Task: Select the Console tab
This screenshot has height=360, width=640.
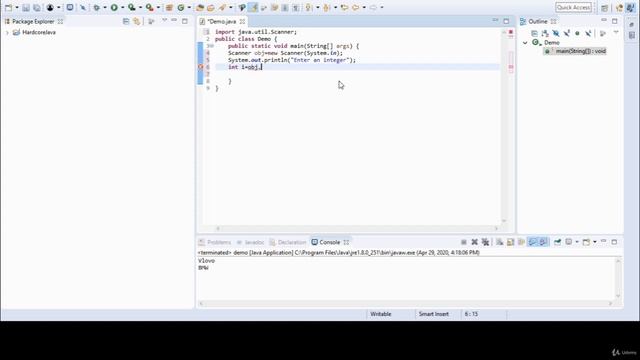Action: (x=330, y=242)
